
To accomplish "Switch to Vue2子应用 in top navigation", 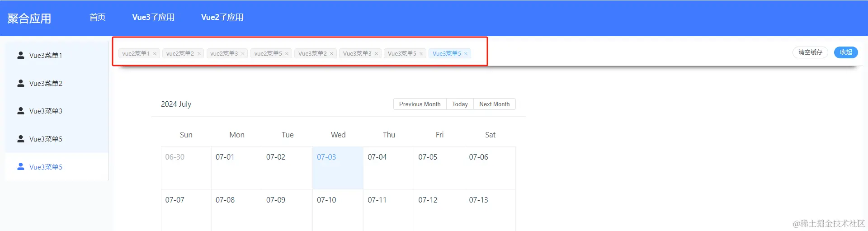I will pyautogui.click(x=222, y=17).
